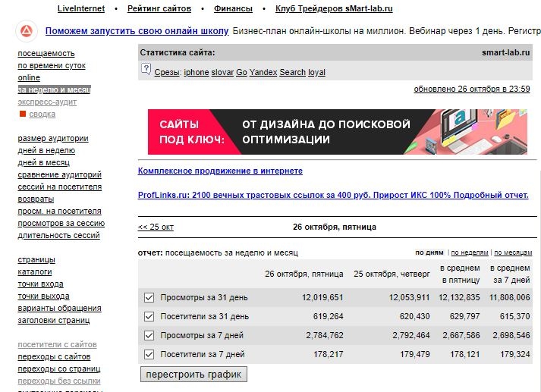Screen dimensions: 541x392
Task: Open дней в месяц report
Action: point(44,162)
